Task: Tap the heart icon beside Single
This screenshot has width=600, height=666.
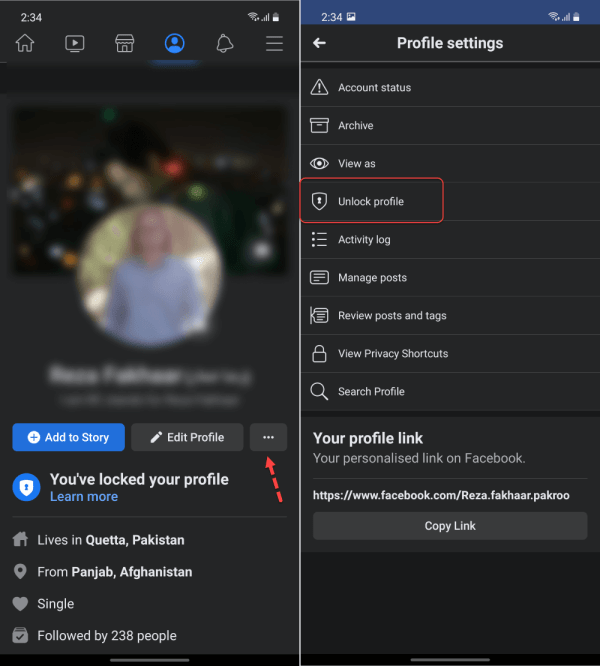Action: [20, 604]
